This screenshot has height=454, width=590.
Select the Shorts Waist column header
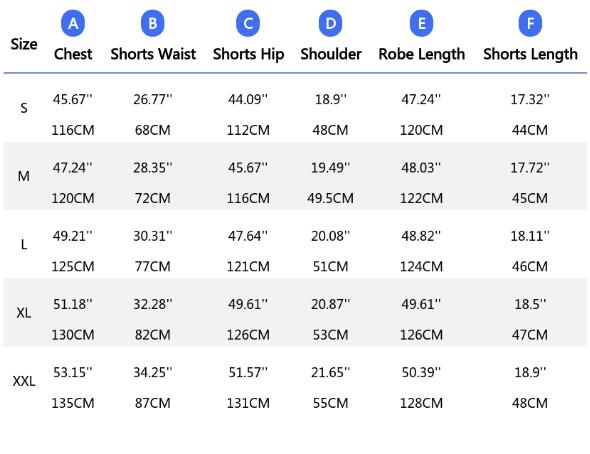click(x=153, y=54)
